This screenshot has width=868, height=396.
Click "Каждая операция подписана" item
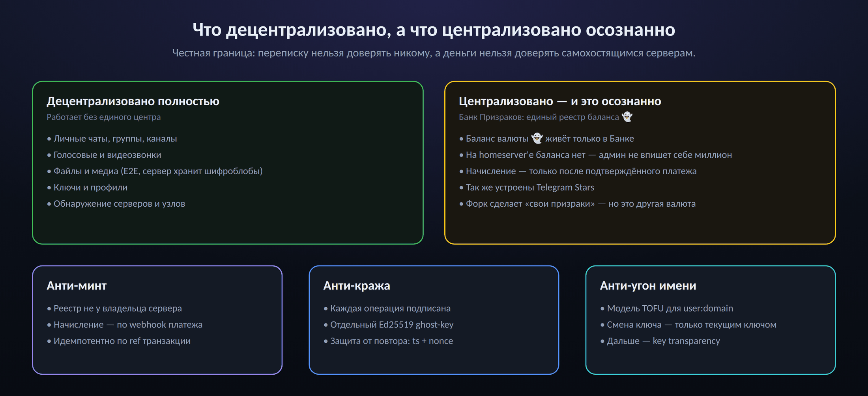click(387, 308)
